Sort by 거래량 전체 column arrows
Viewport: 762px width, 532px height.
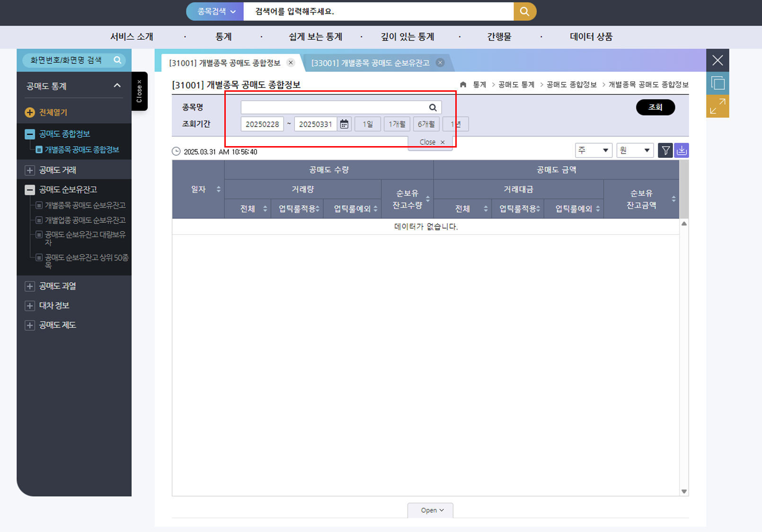pyautogui.click(x=265, y=209)
